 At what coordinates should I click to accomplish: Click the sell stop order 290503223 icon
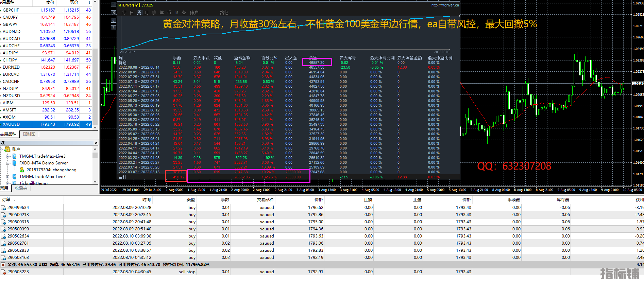pyautogui.click(x=3, y=272)
